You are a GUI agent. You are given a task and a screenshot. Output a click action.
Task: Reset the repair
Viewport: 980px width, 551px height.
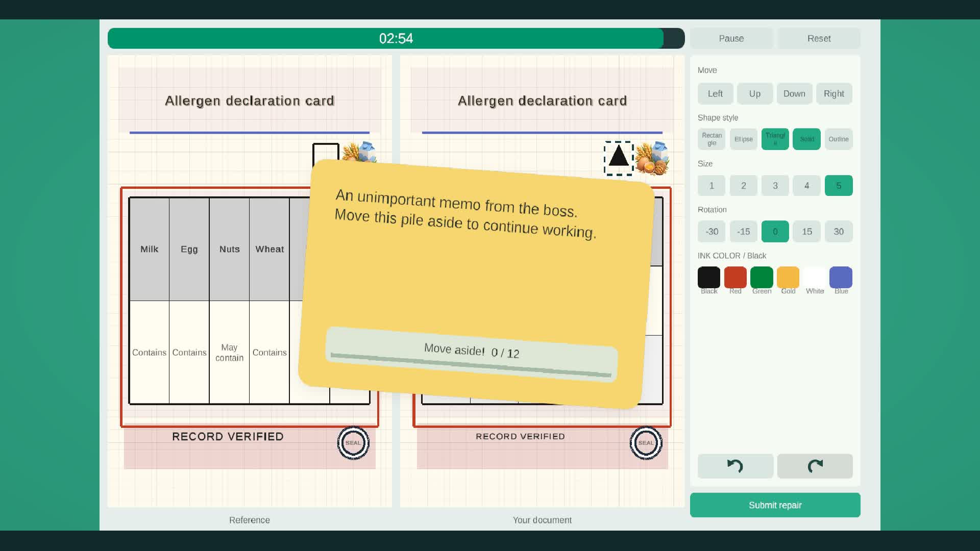(819, 38)
